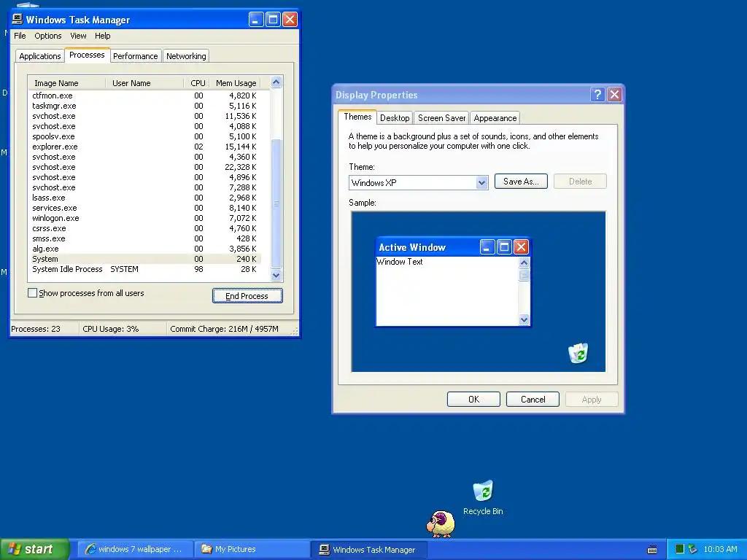Open the Help menu in Task Manager

coord(102,36)
